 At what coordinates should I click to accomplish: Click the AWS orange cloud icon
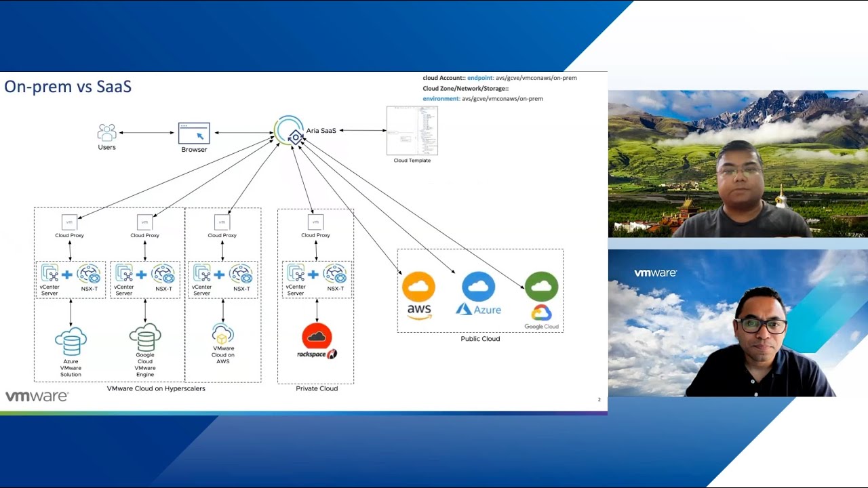click(418, 286)
